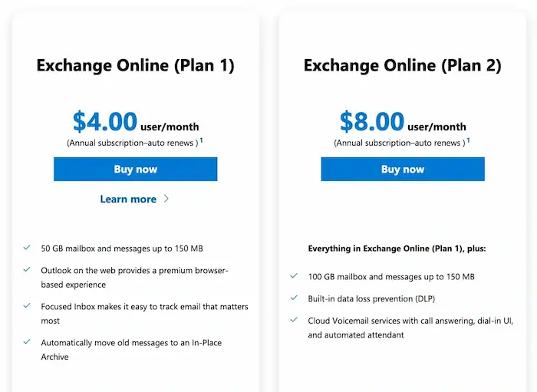Click the checkmark beside Focused Inbox feature
This screenshot has height=392, width=537.
27,306
